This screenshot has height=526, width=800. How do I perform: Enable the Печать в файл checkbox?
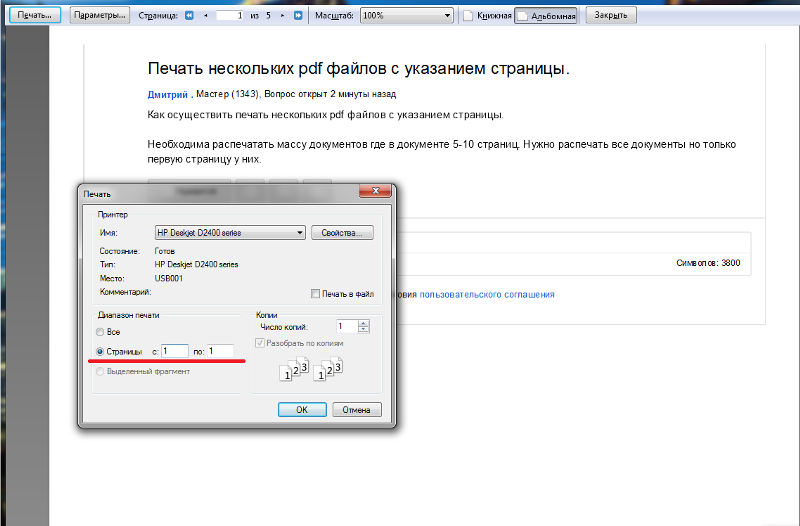[x=316, y=294]
